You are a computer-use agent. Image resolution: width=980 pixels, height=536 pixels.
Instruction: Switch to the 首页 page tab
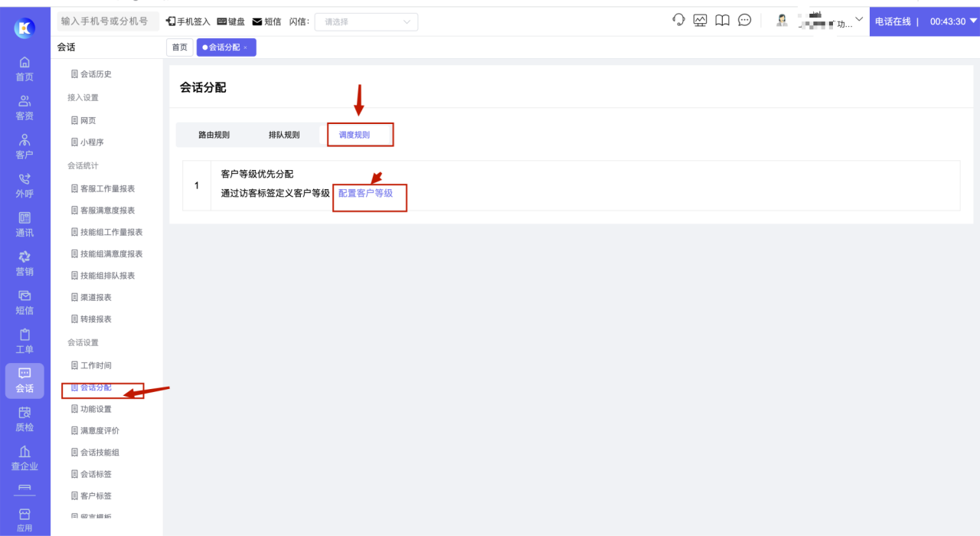click(x=179, y=47)
